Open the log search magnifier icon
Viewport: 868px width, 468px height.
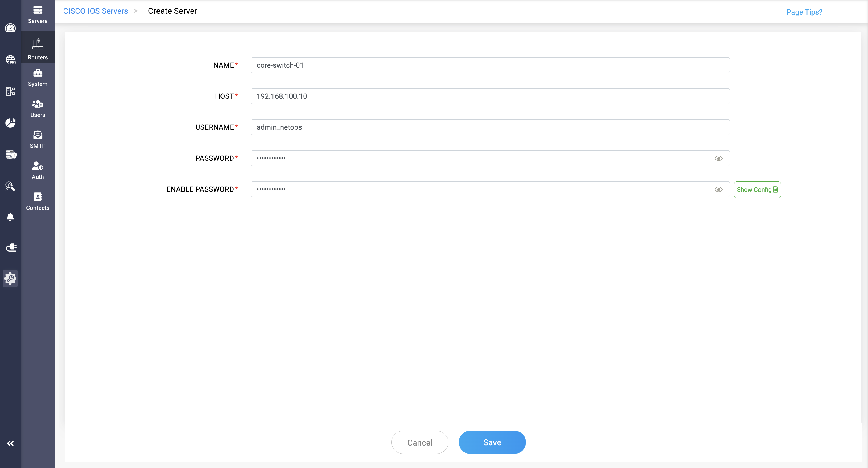(10, 186)
